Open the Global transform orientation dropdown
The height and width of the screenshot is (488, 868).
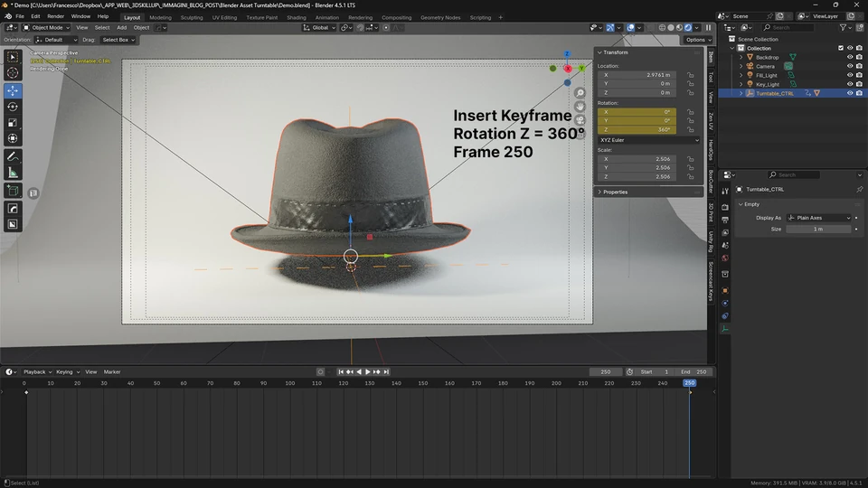click(319, 28)
